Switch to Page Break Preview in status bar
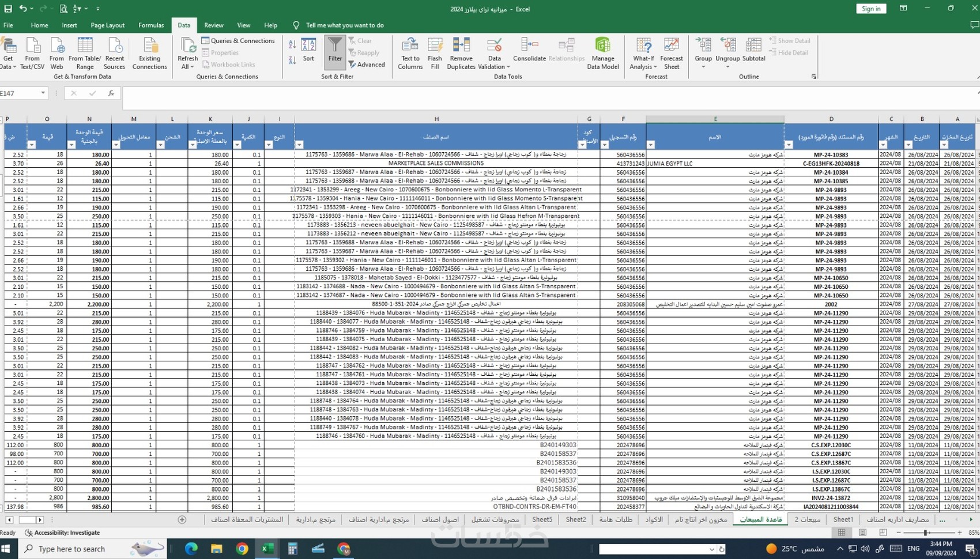This screenshot has width=980, height=559. (883, 532)
